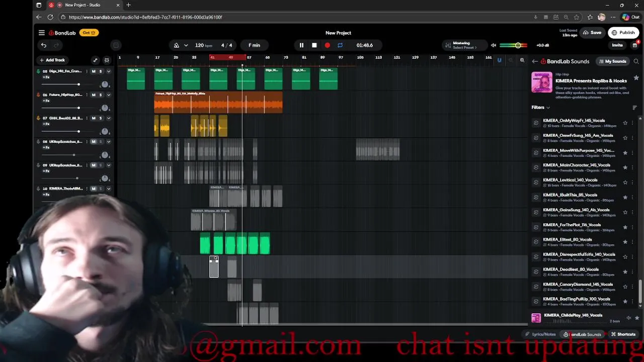Undo the last action

click(x=44, y=45)
